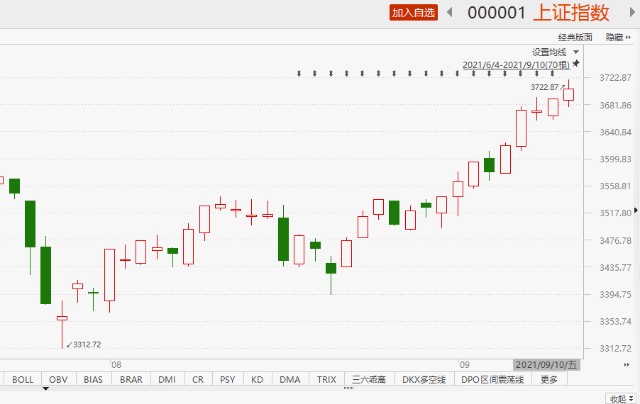Select the OBV indicator tab
The image size is (640, 404).
tap(58, 380)
